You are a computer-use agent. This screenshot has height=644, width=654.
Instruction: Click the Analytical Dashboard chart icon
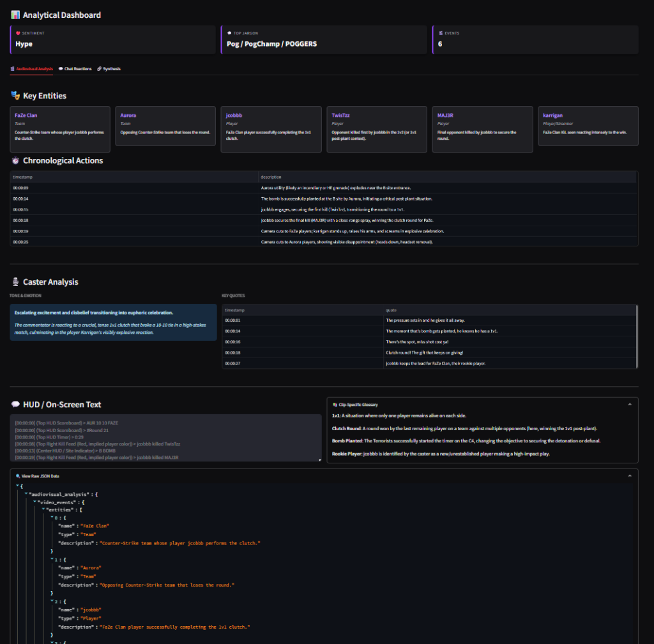tap(15, 15)
